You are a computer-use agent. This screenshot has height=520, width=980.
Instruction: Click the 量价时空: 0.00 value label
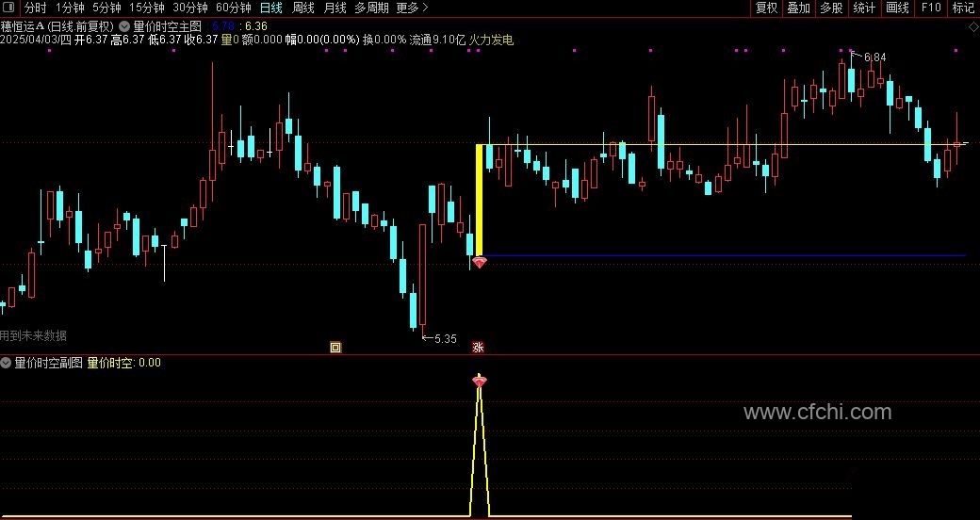[123, 363]
